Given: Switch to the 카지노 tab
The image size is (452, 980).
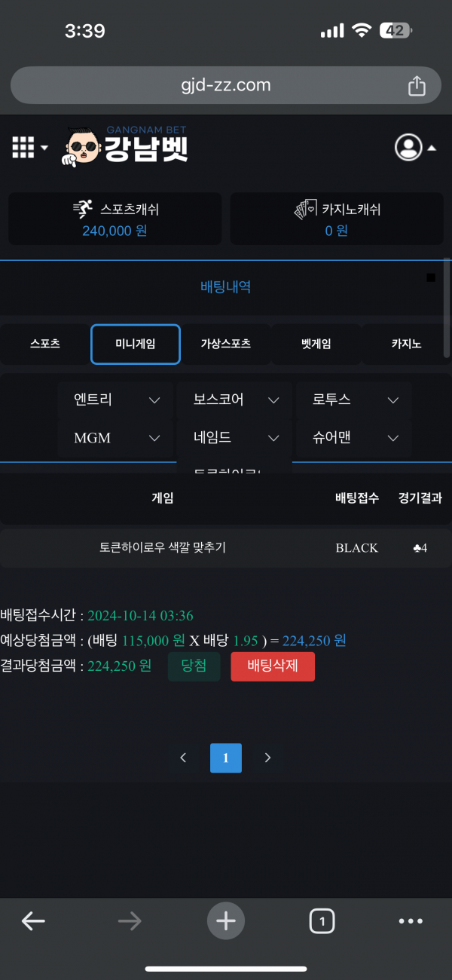Looking at the screenshot, I should click(x=406, y=344).
